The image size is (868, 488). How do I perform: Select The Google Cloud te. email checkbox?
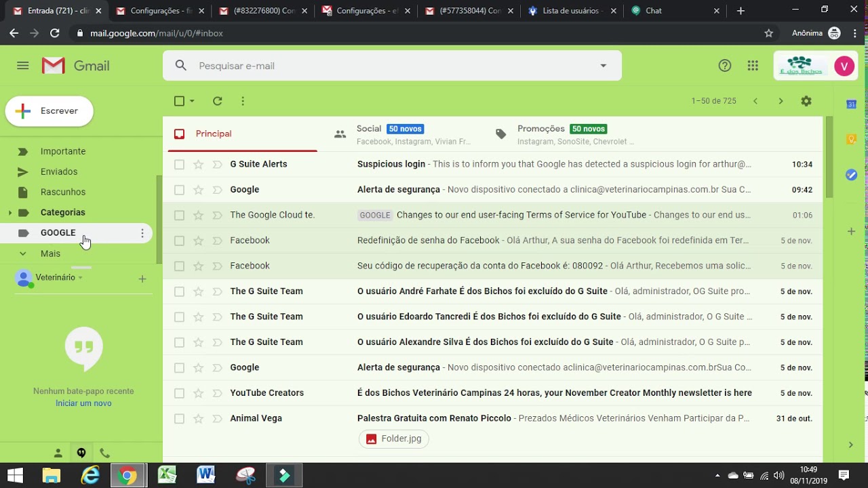pos(179,216)
